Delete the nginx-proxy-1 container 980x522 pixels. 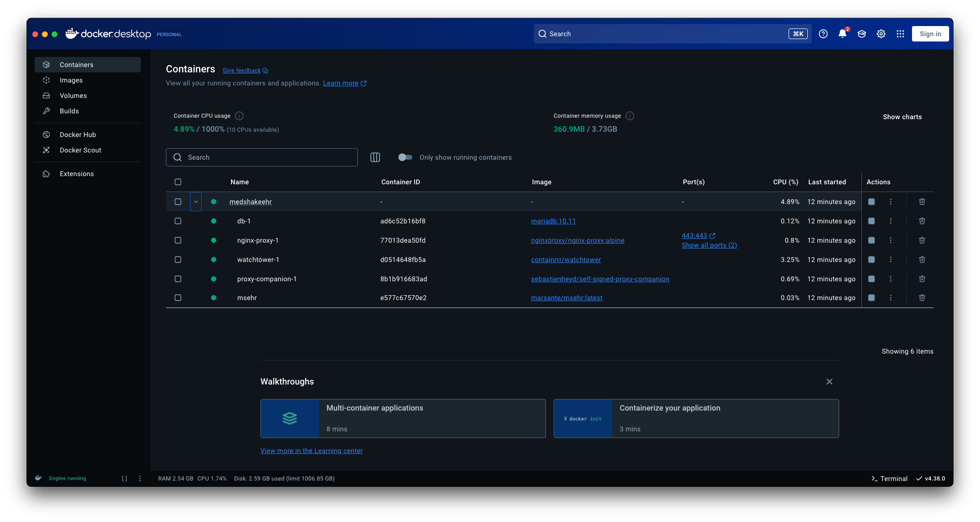pyautogui.click(x=922, y=240)
